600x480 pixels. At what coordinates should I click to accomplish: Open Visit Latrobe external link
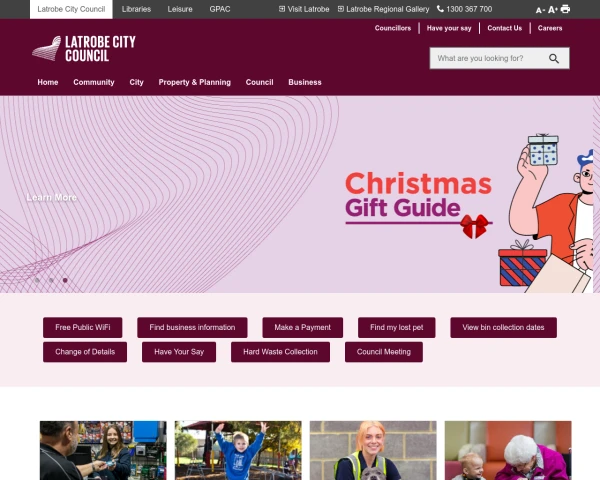coord(304,9)
